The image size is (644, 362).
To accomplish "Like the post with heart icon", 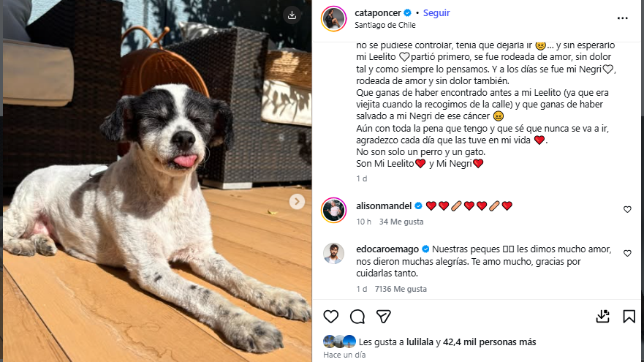I will [330, 317].
